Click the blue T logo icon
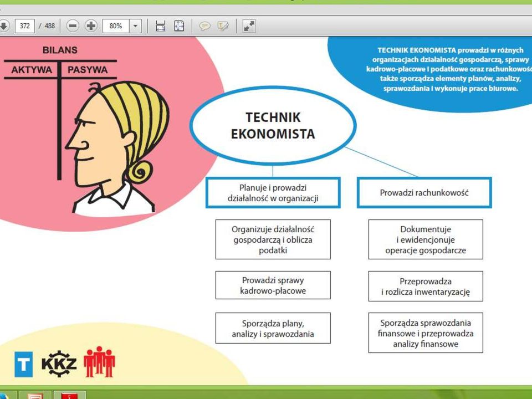This screenshot has width=532, height=399. pyautogui.click(x=24, y=365)
